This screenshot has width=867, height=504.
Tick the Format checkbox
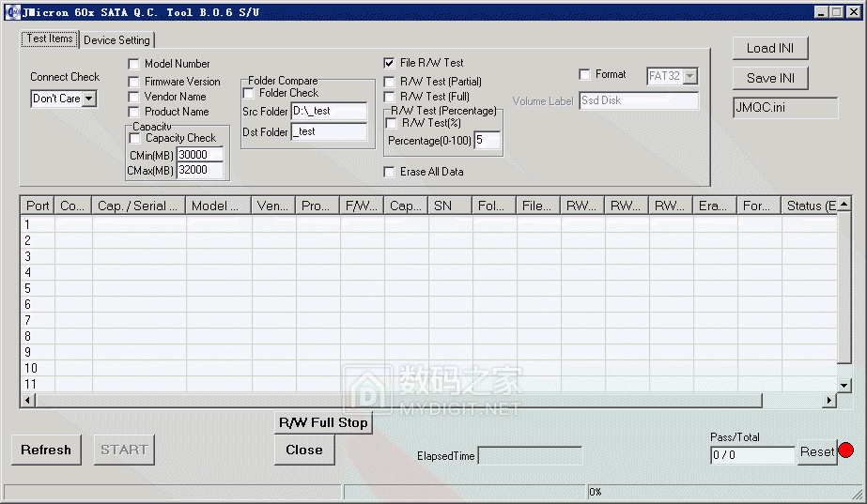pos(584,74)
